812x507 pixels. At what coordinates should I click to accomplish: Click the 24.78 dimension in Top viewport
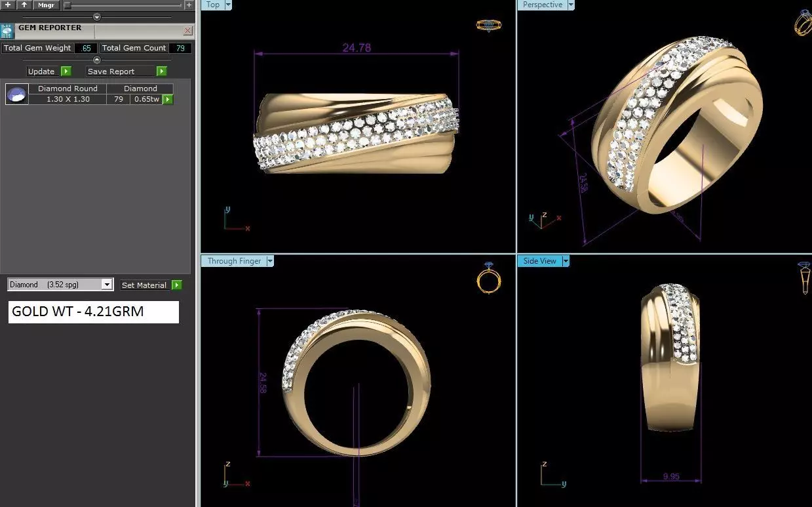(x=357, y=48)
